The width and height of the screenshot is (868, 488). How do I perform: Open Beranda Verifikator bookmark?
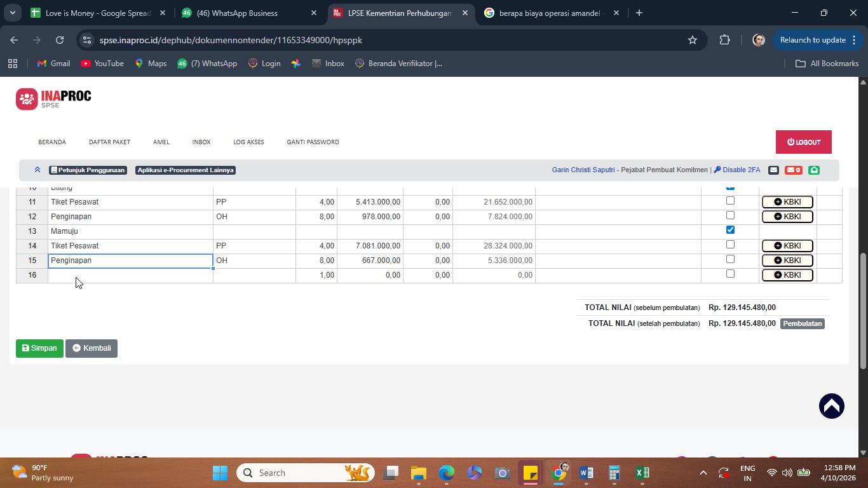[x=398, y=64]
